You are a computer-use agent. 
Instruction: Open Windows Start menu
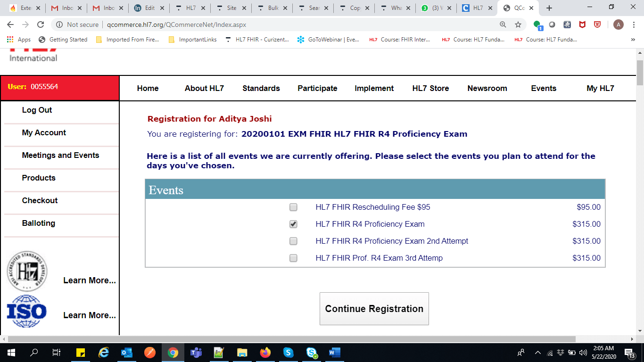click(x=11, y=353)
